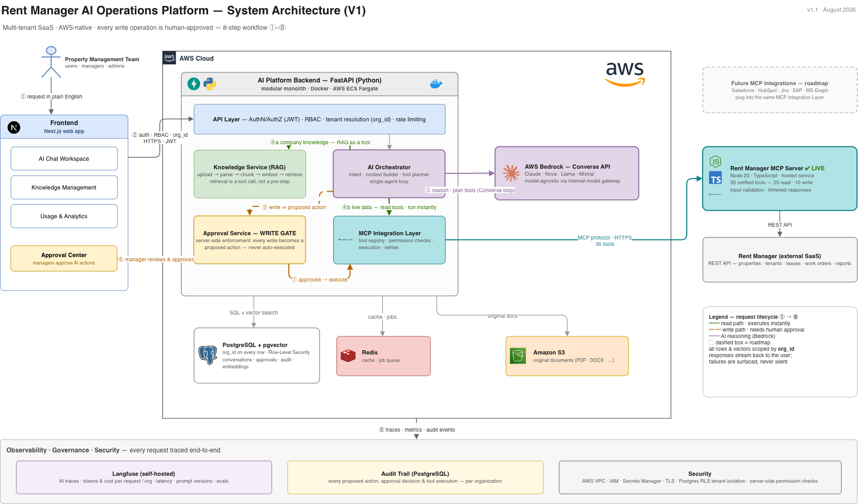Select the AI Orchestrator box
This screenshot has width=858, height=504.
389,174
